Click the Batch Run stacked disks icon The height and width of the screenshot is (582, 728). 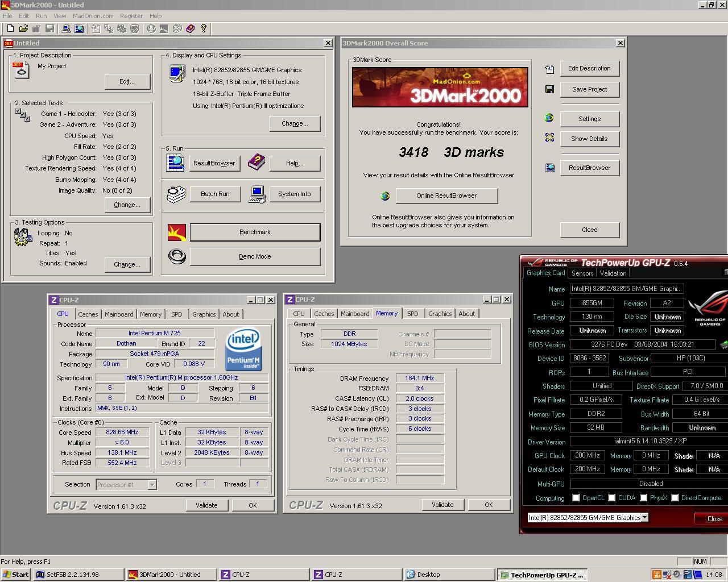pyautogui.click(x=176, y=194)
